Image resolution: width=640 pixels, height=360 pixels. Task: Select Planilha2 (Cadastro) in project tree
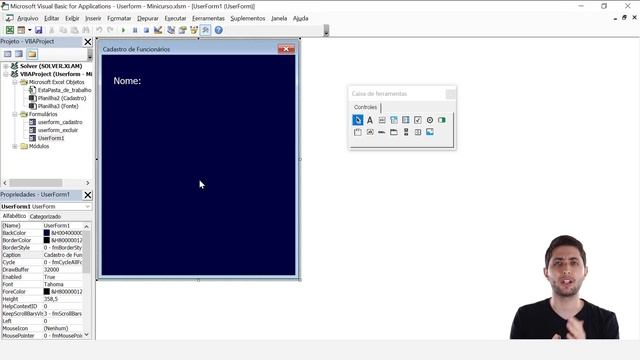[62, 98]
